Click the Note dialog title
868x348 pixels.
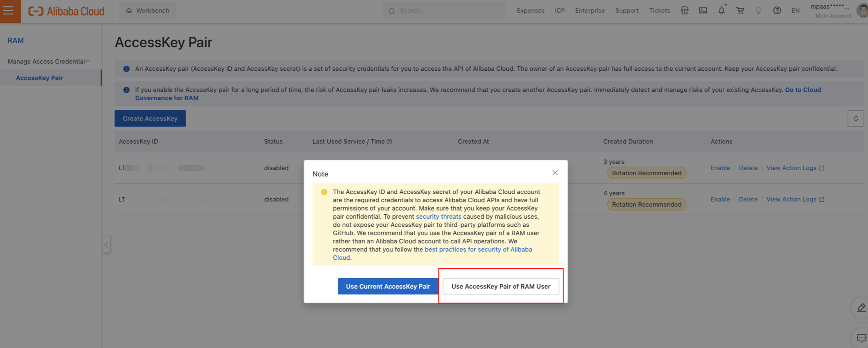tap(320, 174)
